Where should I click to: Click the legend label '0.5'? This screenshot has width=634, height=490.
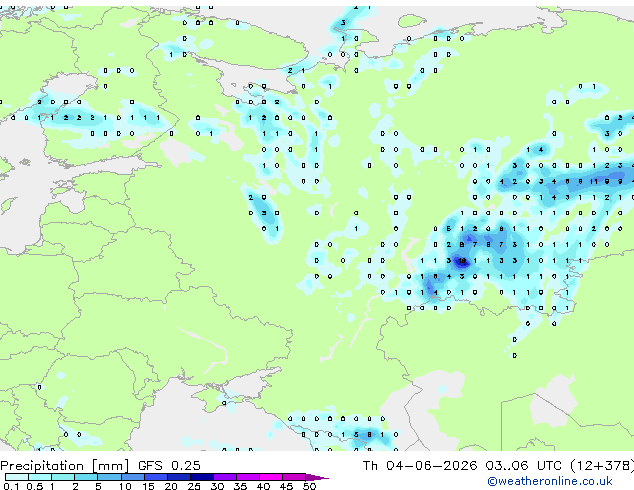pyautogui.click(x=34, y=486)
